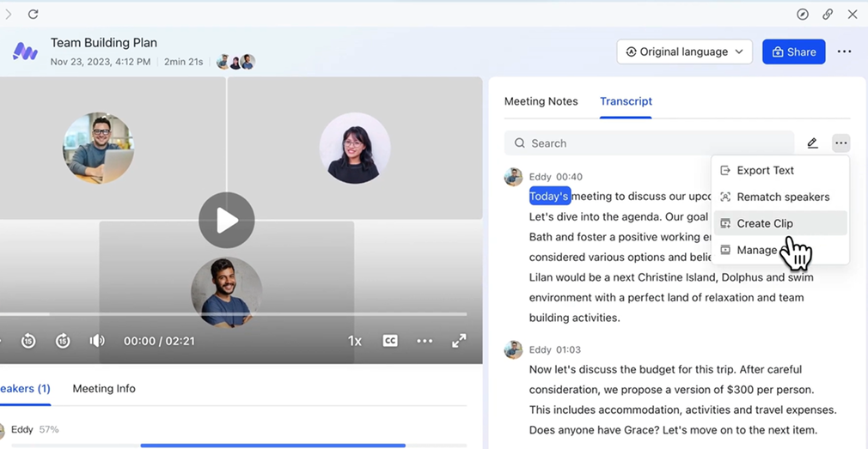
Task: Expand the Original language dropdown
Action: 684,52
